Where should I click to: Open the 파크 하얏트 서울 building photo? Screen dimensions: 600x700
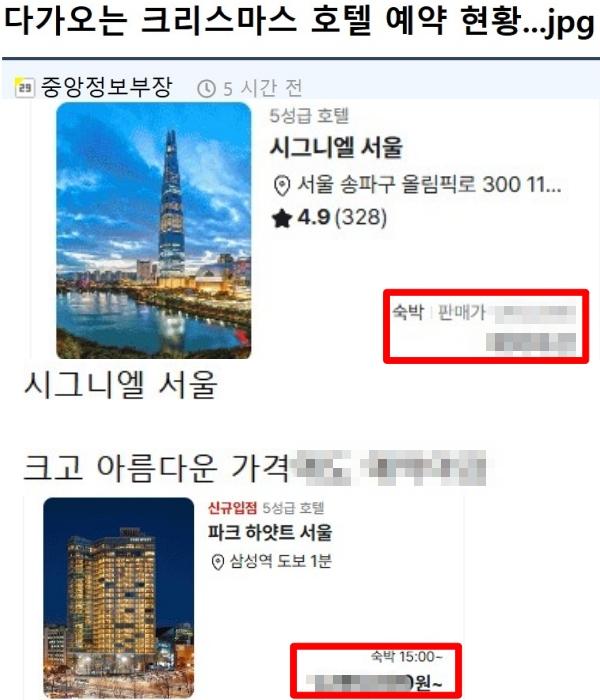tap(119, 598)
